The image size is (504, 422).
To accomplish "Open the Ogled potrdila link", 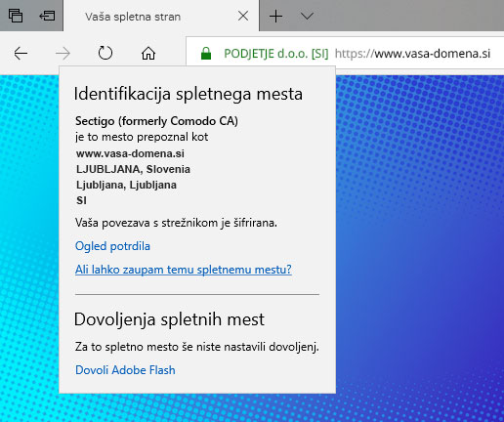I will [x=112, y=246].
